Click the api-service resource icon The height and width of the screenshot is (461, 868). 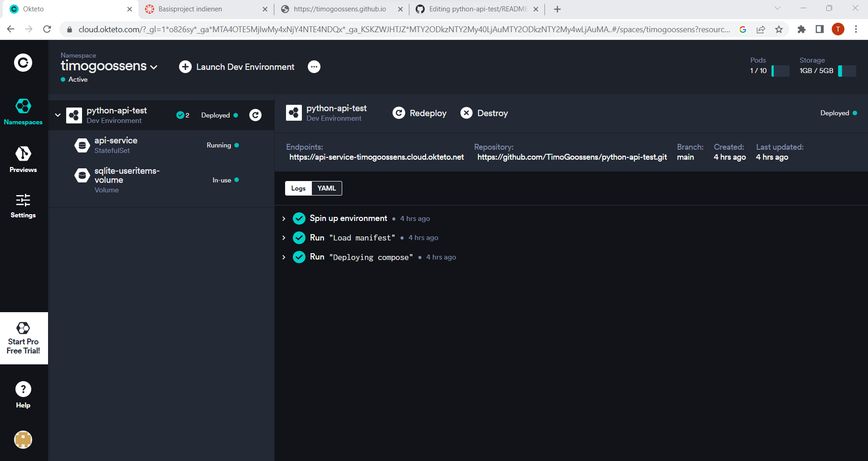[x=82, y=145]
